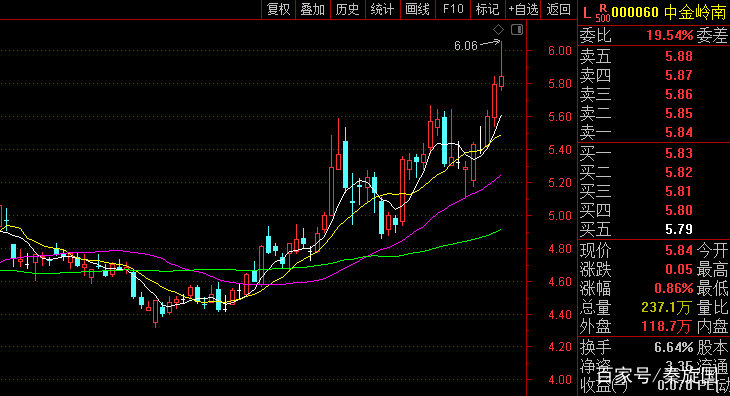Toggle the panel layout square icon
Viewport: 730px width, 396px height.
click(517, 30)
